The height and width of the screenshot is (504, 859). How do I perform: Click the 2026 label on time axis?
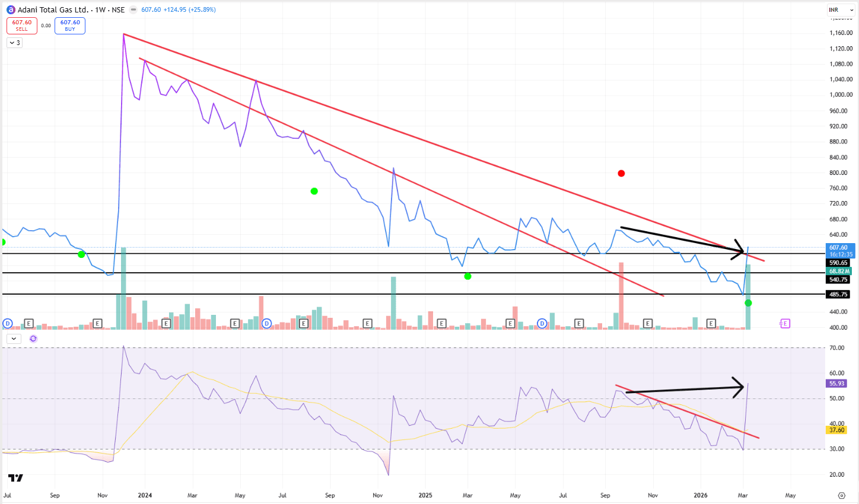[701, 495]
